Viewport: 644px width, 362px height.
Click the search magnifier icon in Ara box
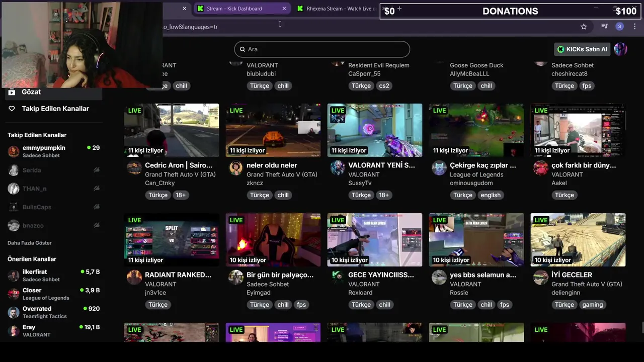[242, 49]
